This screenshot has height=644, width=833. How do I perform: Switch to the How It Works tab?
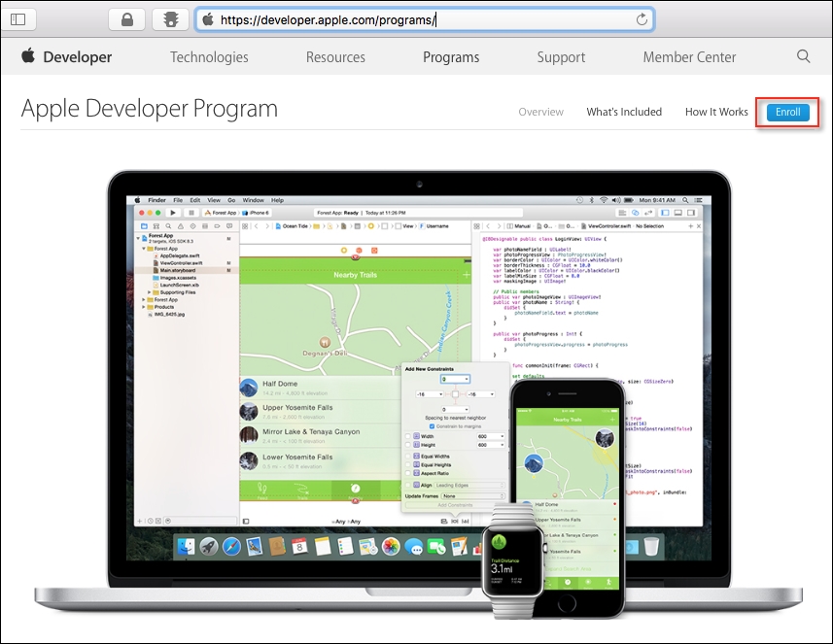[716, 112]
